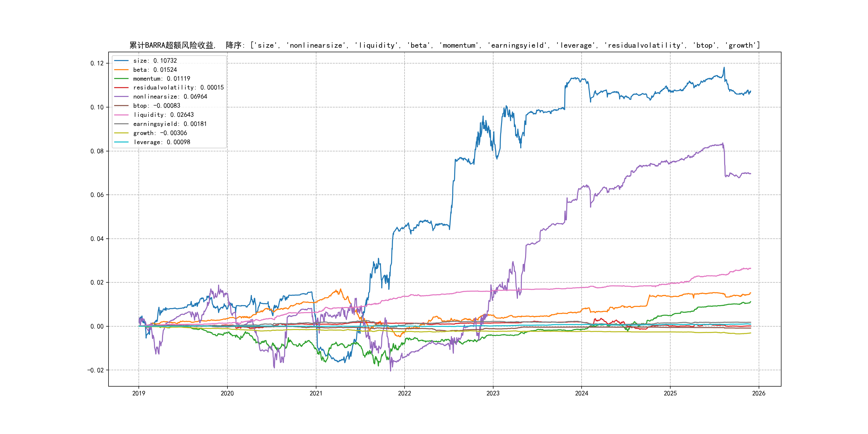
Task: Click the chart title text at top
Action: [x=444, y=45]
